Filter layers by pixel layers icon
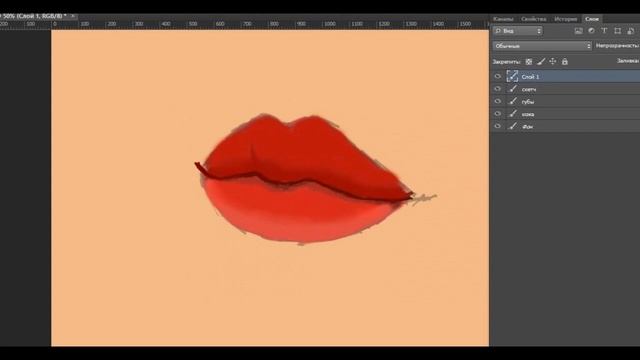Screen dimensions: 640x360 (578, 31)
